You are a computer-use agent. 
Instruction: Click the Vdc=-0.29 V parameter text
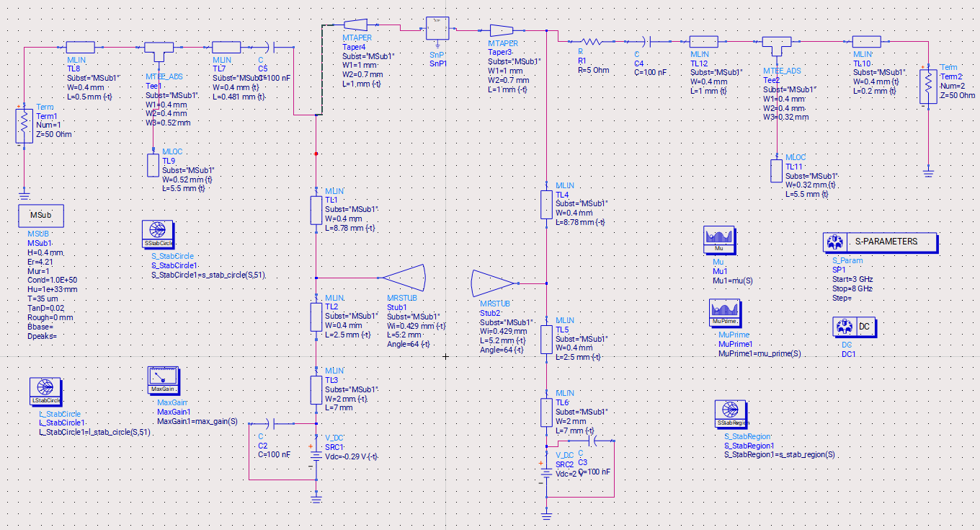352,456
